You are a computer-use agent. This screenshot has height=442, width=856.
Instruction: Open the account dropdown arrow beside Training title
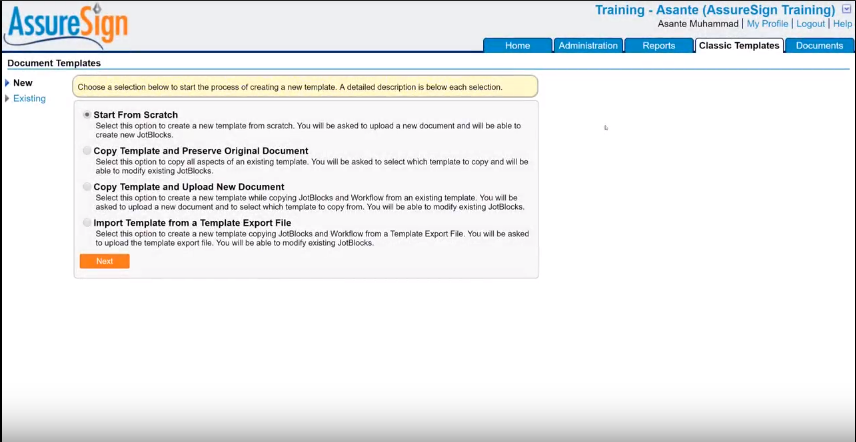(x=847, y=9)
